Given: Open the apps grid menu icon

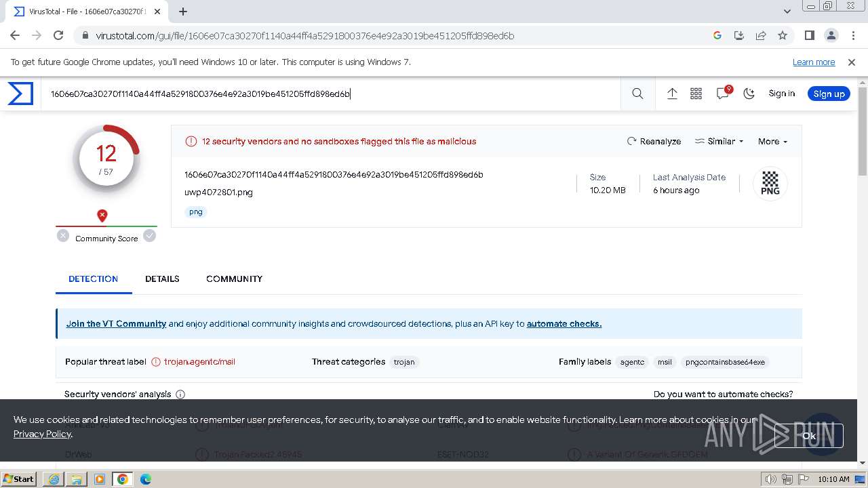Looking at the screenshot, I should pos(696,94).
